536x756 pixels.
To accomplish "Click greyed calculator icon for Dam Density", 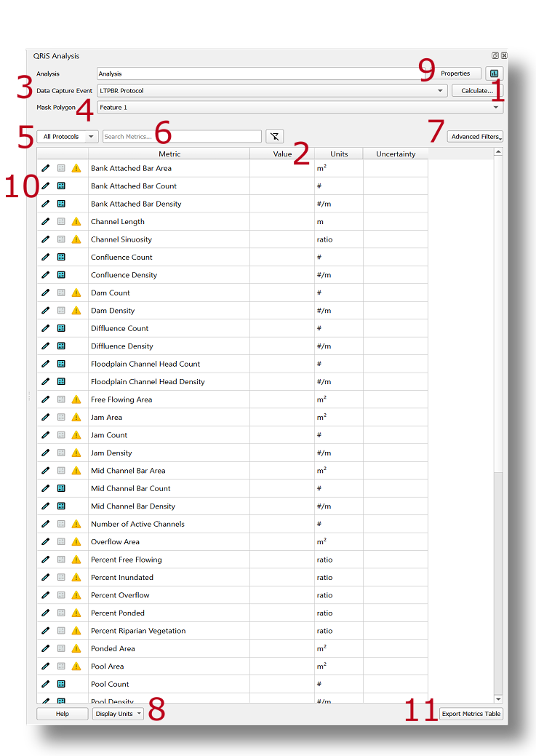I will (x=61, y=311).
